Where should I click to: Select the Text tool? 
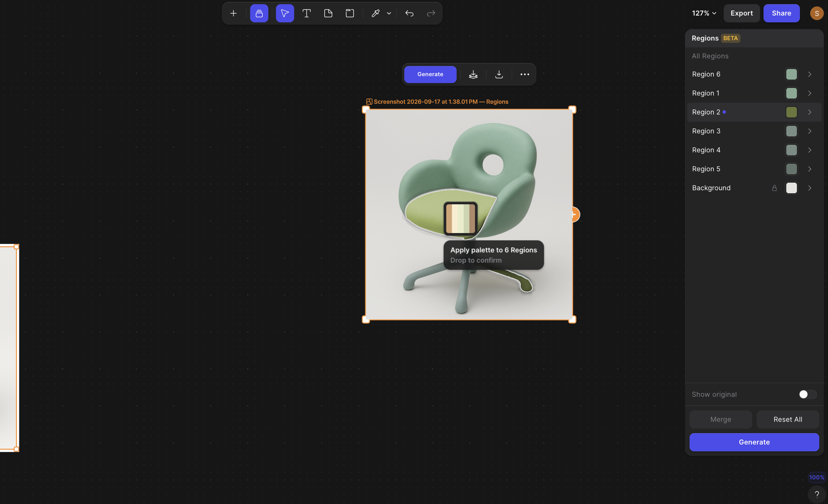coord(306,13)
